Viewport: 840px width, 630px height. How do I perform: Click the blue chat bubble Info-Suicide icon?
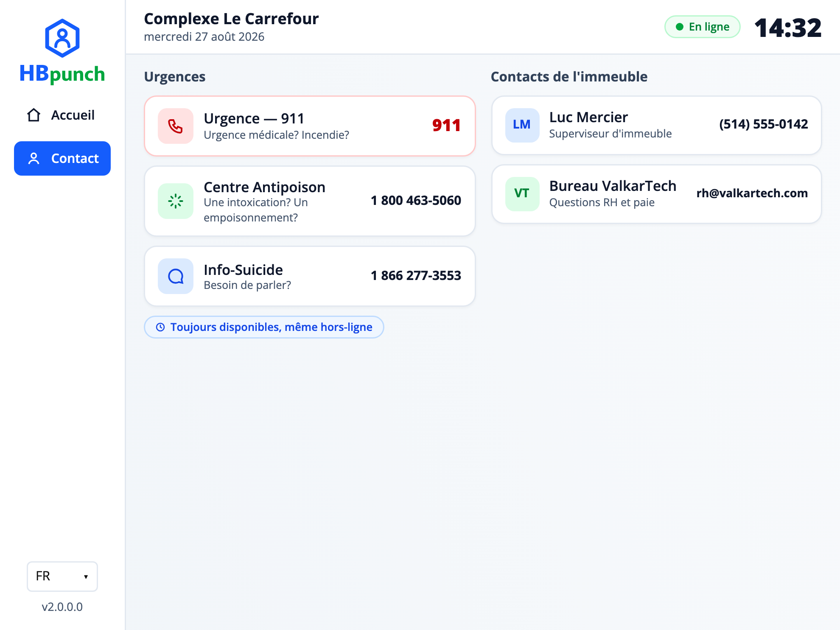[x=176, y=276]
